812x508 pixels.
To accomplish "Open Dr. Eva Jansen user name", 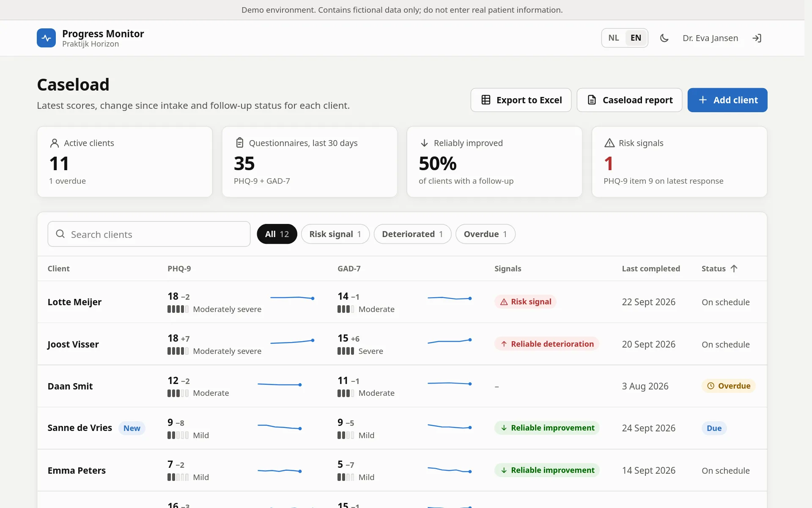I will click(710, 38).
